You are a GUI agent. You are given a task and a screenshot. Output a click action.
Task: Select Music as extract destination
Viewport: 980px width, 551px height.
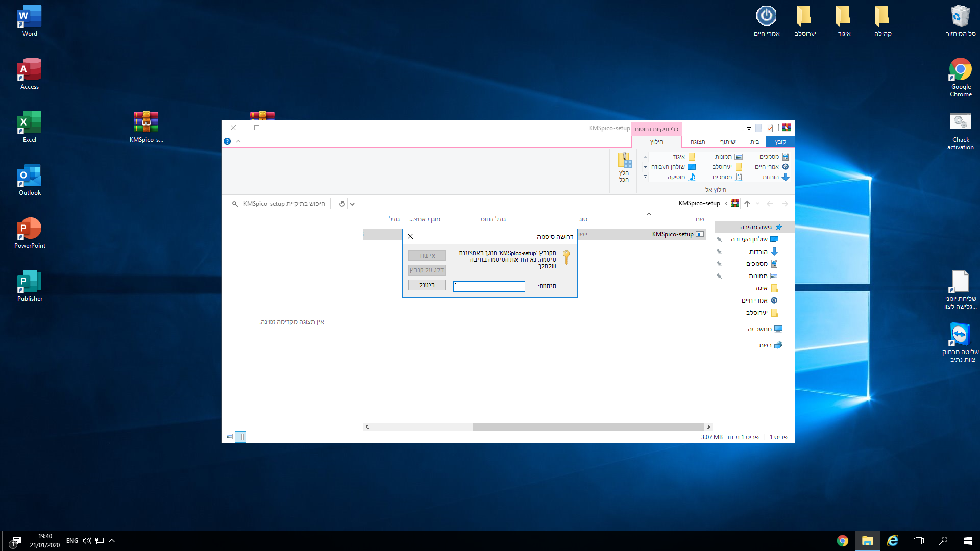[x=681, y=177]
